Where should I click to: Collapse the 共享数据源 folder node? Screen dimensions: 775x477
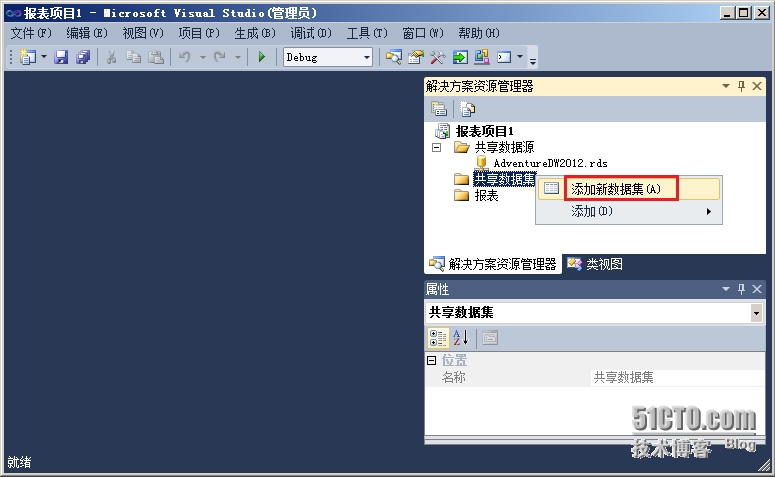coord(436,147)
